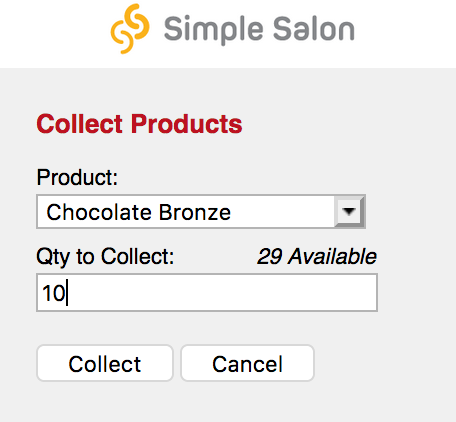Image resolution: width=456 pixels, height=422 pixels.
Task: Open the Product dropdown arrow
Action: tap(349, 211)
